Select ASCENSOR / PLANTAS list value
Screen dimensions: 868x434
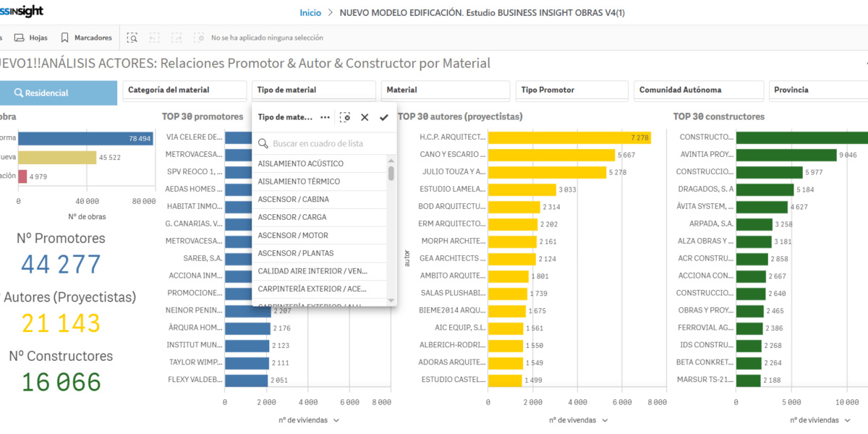click(x=295, y=253)
